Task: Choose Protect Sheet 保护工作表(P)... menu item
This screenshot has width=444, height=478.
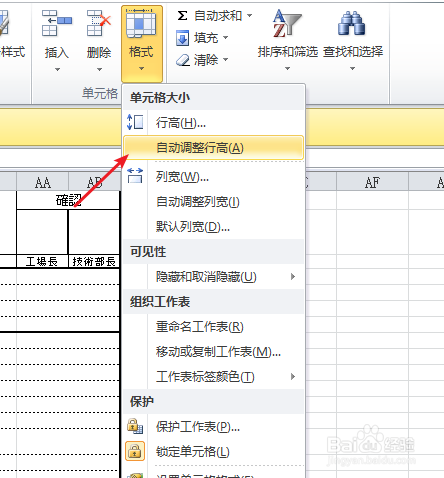Action: [213, 427]
